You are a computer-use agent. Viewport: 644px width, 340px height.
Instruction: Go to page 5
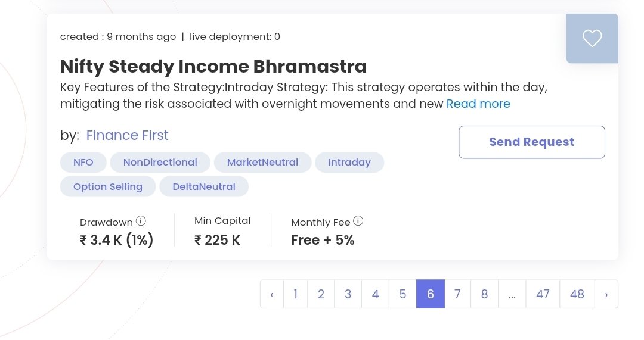click(402, 294)
